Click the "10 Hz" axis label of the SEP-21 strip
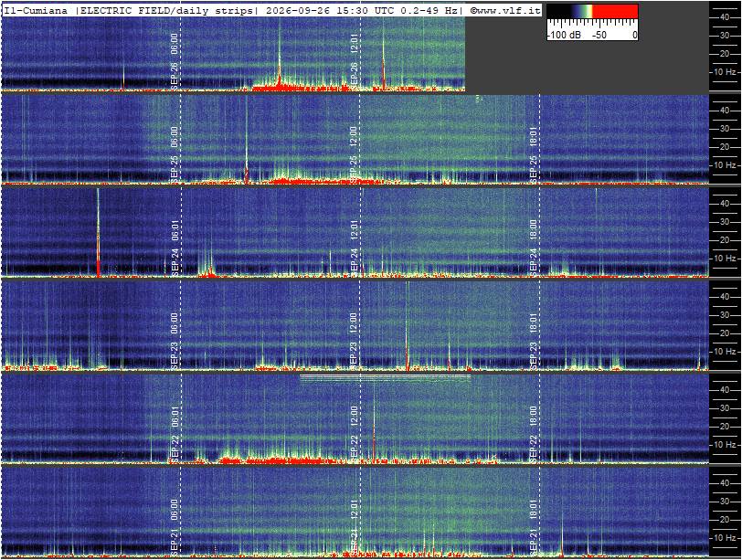The height and width of the screenshot is (560, 742). (x=726, y=538)
